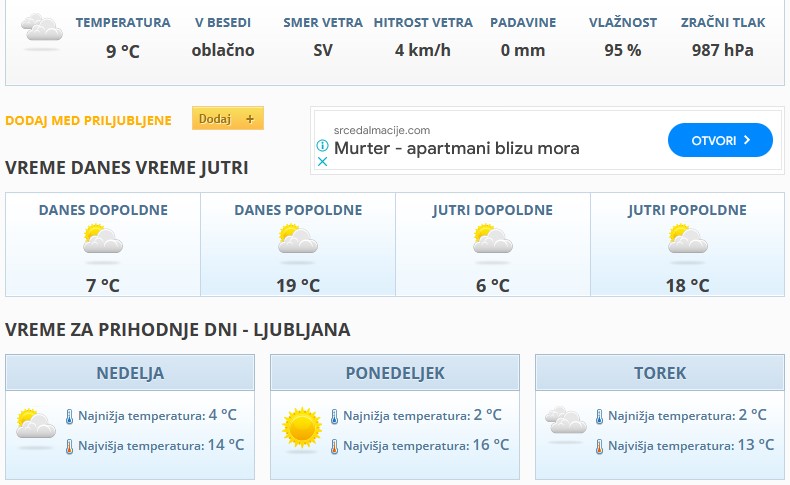Click the ad info icon
790x485 pixels.
point(322,145)
